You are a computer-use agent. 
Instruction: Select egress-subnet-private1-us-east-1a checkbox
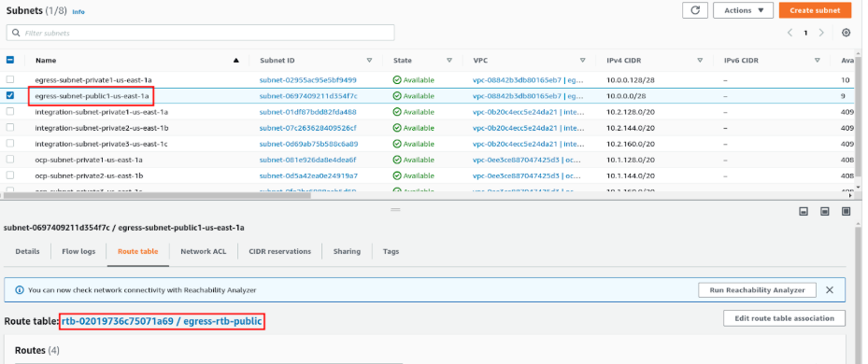pos(10,79)
